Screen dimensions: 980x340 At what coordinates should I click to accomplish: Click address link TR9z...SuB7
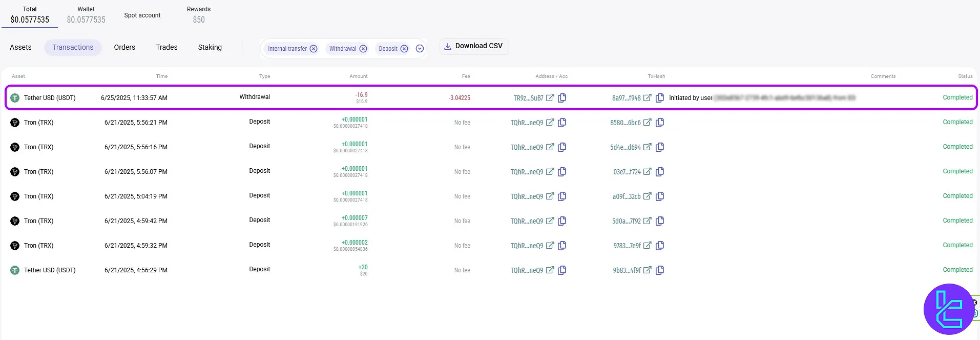click(x=528, y=98)
